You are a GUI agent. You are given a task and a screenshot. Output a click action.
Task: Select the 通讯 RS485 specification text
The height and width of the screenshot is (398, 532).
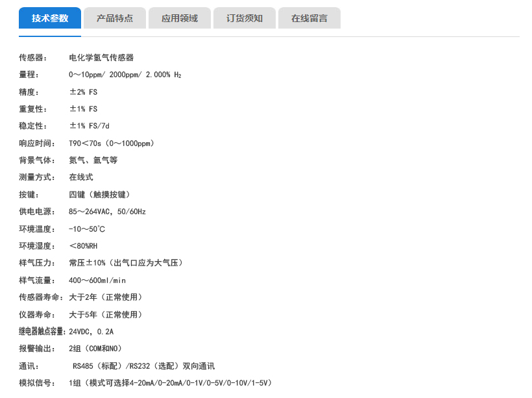133,366
